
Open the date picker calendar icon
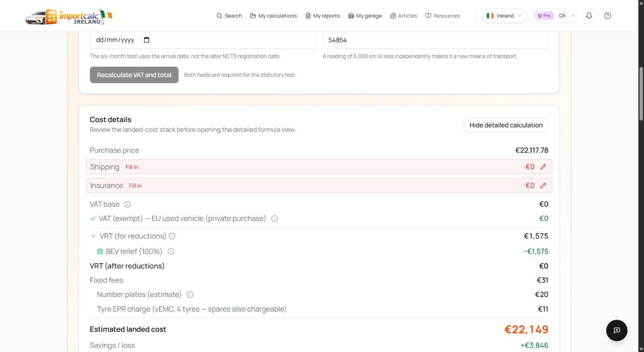point(146,40)
